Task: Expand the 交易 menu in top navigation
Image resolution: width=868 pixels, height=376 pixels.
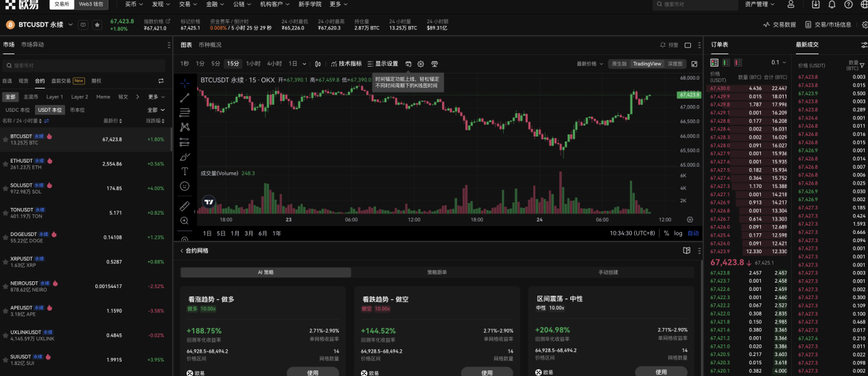Action: (x=187, y=4)
